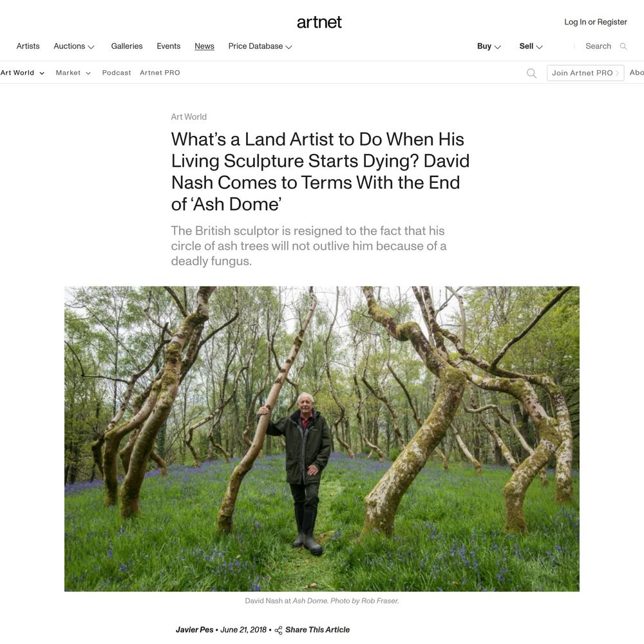
Task: Select the Artnet PRO tab
Action: click(160, 73)
